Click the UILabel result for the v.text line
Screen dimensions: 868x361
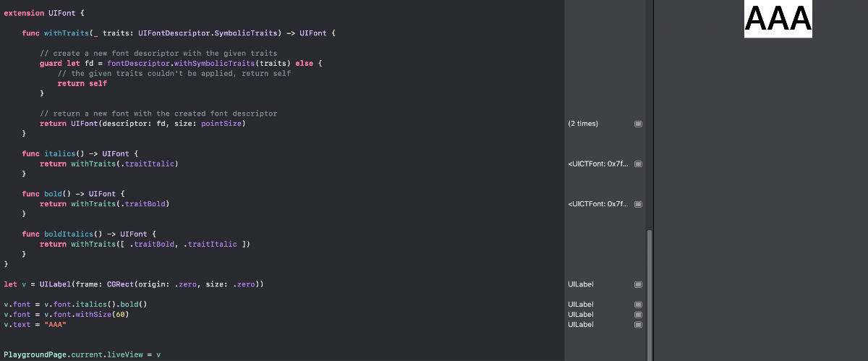(581, 325)
